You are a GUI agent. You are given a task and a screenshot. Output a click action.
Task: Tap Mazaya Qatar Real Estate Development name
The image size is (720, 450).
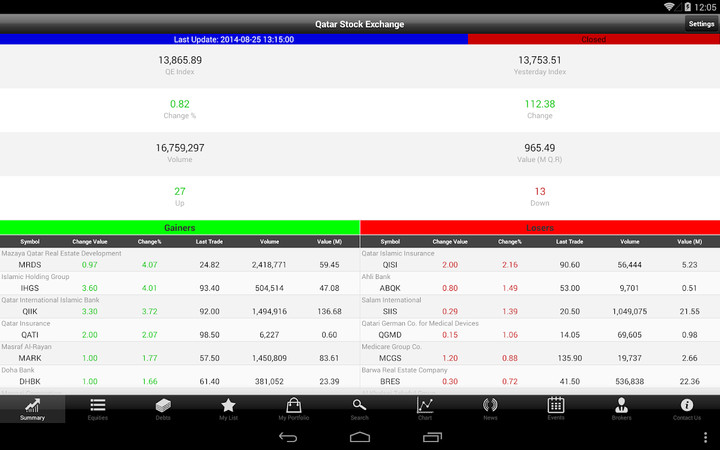tap(62, 253)
